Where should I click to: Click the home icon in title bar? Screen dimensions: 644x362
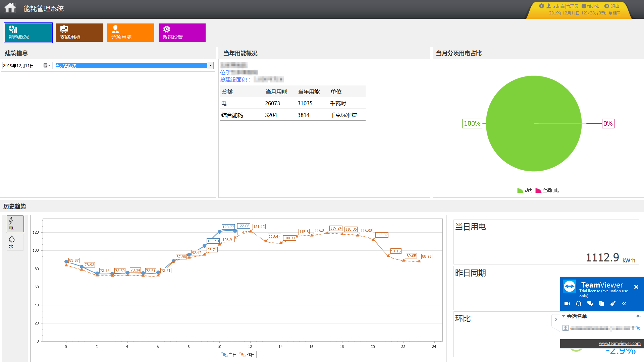pyautogui.click(x=10, y=8)
